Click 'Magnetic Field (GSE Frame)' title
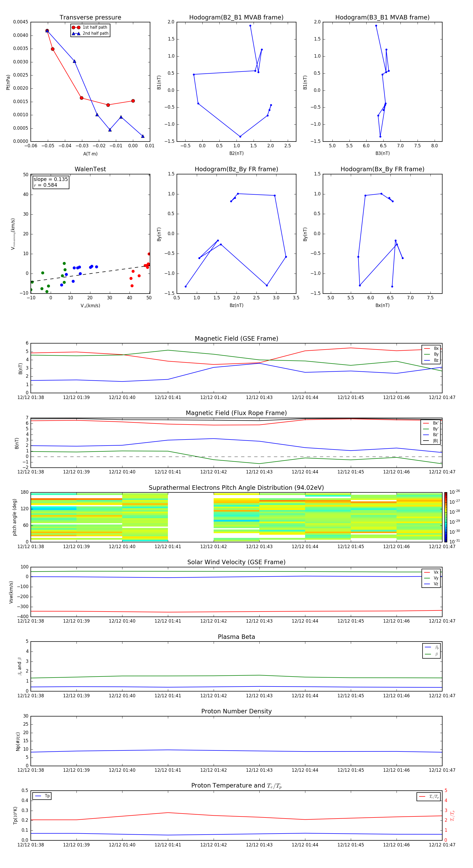This screenshot has width=473, height=868. (x=236, y=339)
